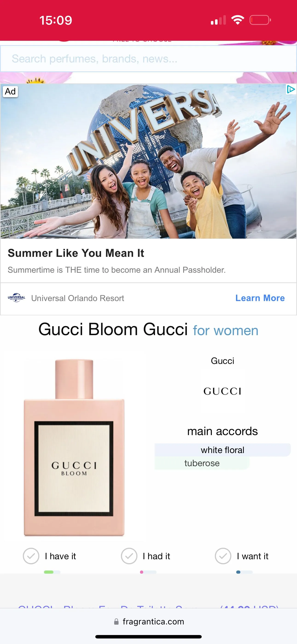Tap the GUCCI brand logo
This screenshot has width=297, height=644.
click(222, 391)
